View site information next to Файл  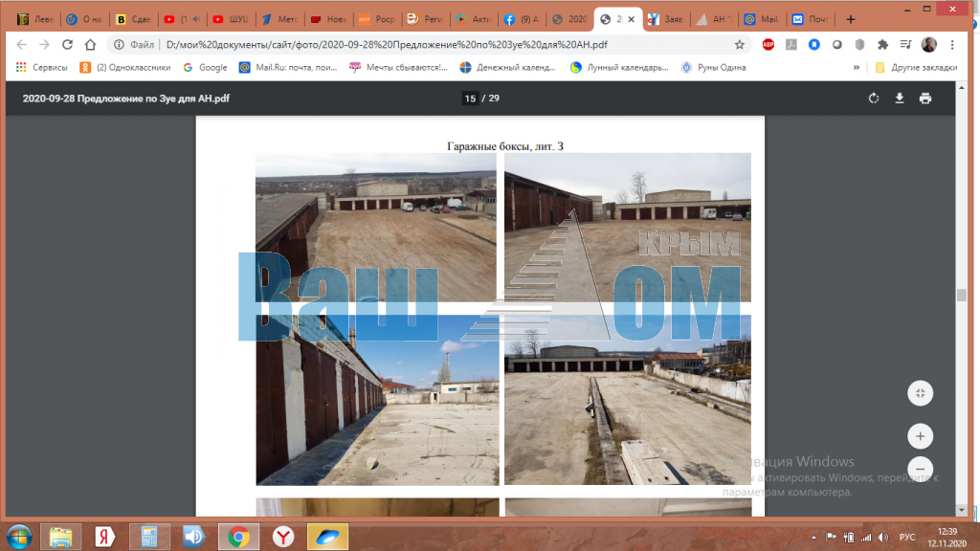[119, 44]
